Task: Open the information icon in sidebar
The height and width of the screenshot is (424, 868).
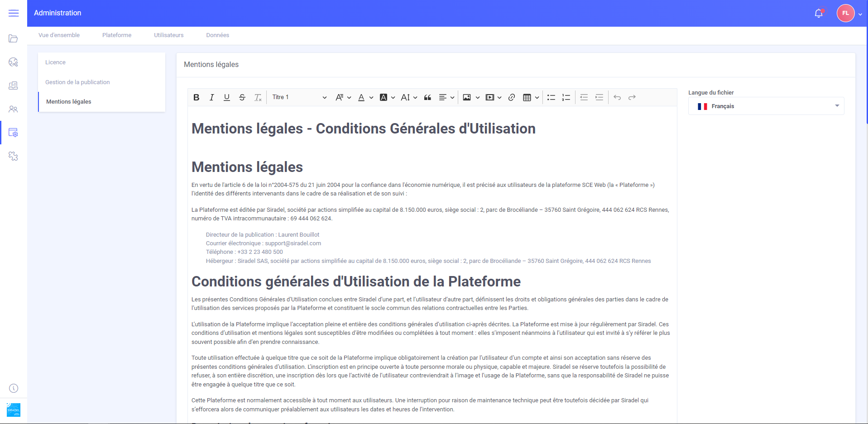Action: 14,388
